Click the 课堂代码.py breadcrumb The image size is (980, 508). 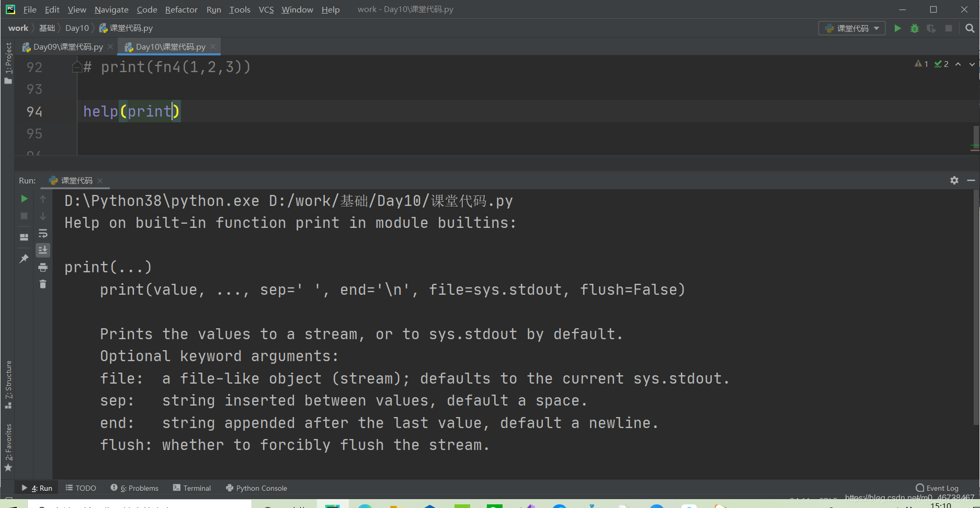[x=126, y=28]
